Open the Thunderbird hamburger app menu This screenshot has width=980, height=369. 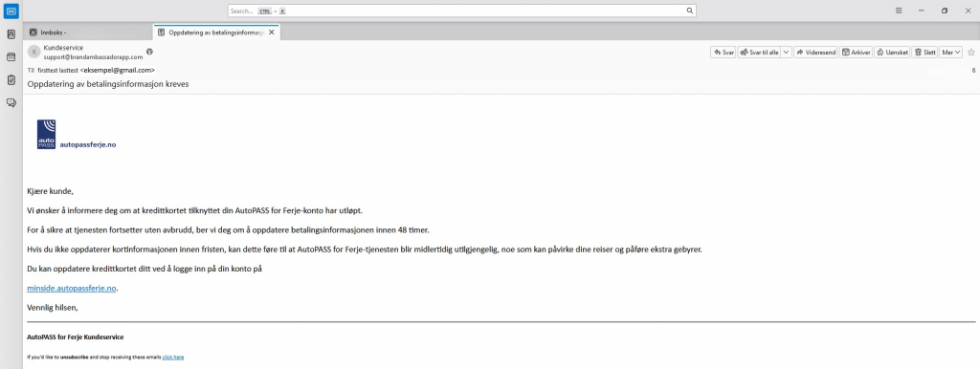pyautogui.click(x=899, y=11)
